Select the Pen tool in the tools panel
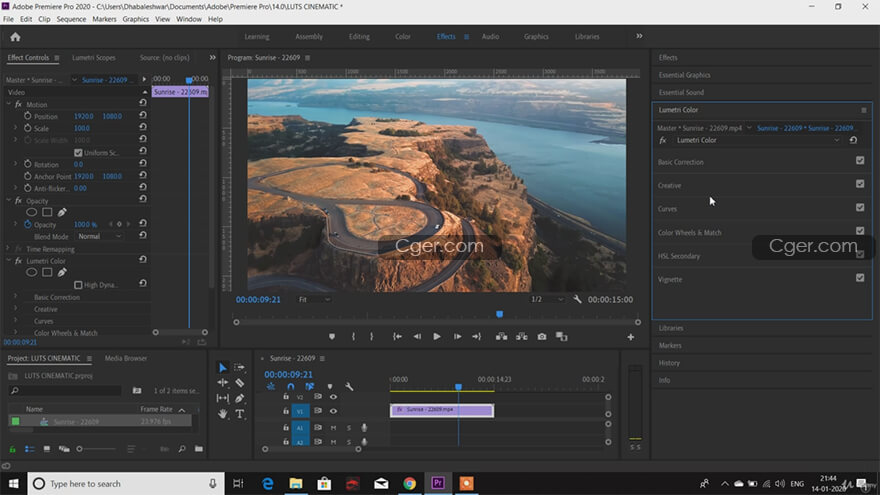880x495 pixels. [240, 398]
